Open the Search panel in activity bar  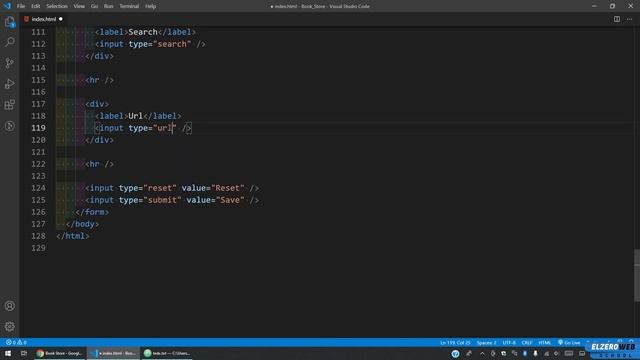tap(9, 42)
